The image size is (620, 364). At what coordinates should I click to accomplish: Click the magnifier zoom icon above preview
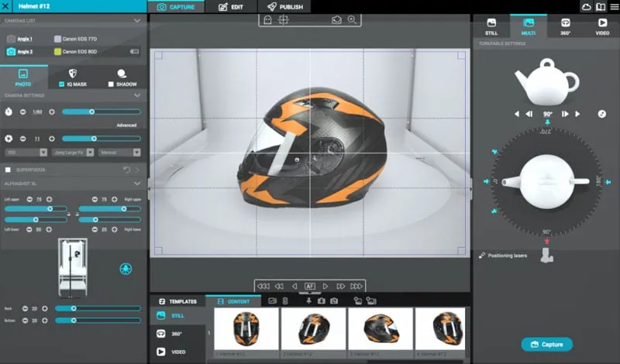(x=352, y=20)
